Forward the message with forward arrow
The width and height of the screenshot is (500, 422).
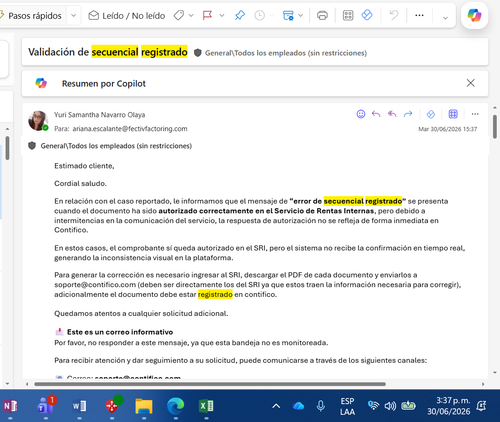point(408,114)
